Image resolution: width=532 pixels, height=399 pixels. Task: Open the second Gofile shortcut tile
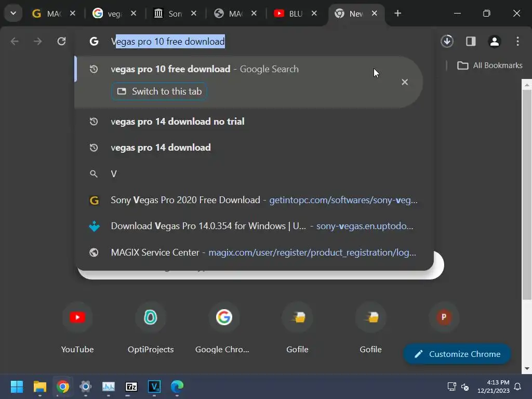click(370, 328)
